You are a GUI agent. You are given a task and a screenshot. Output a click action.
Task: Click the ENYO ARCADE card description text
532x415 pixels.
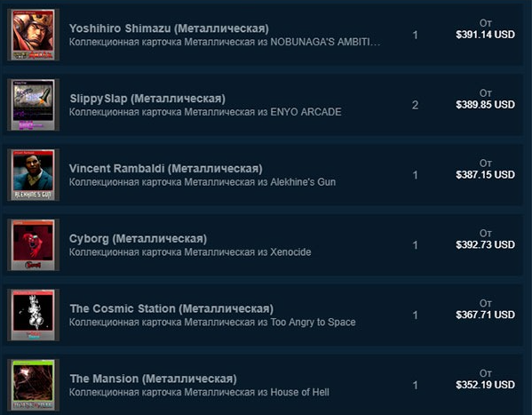click(205, 112)
